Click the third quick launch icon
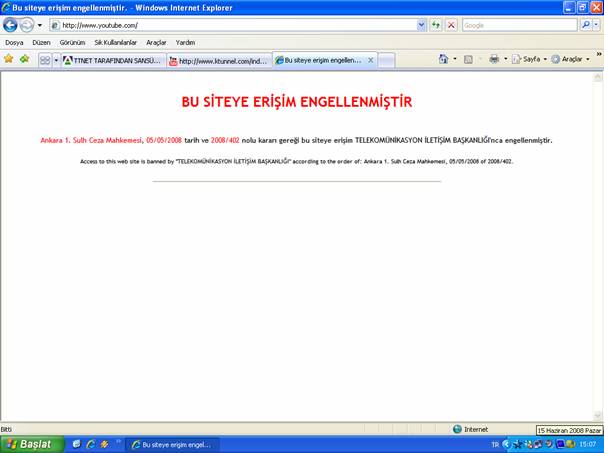The width and height of the screenshot is (604, 453). [104, 444]
